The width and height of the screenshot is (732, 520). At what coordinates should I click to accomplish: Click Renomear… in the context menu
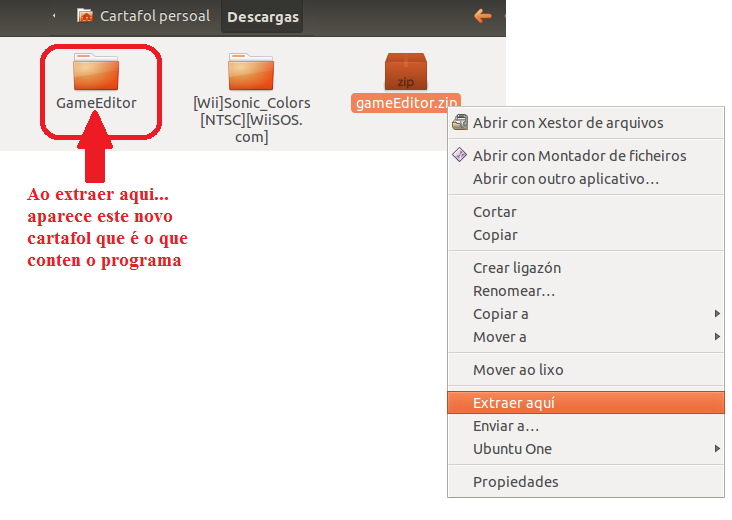513,291
